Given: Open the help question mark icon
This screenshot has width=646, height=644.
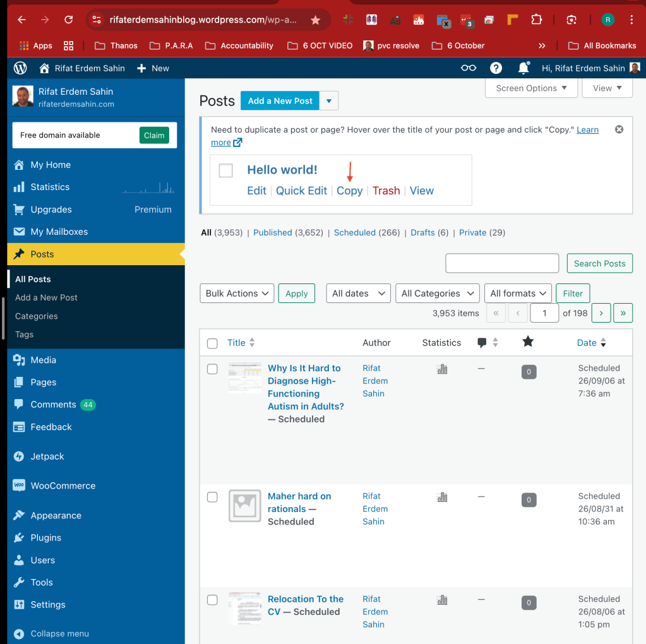Looking at the screenshot, I should (x=496, y=68).
